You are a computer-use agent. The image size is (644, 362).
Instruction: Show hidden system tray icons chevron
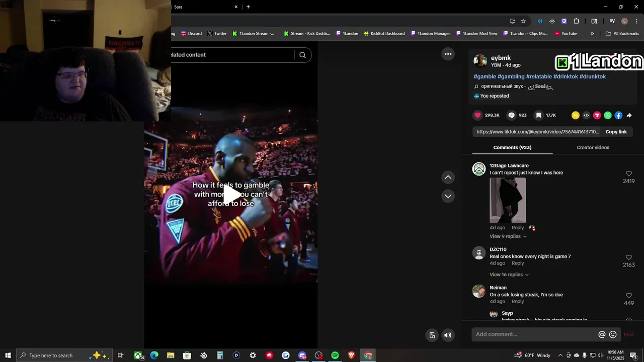coord(560,355)
